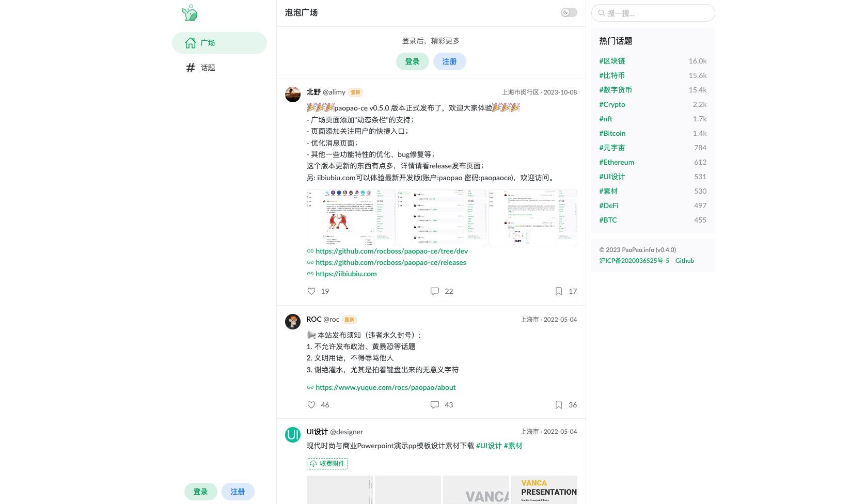Open comments on ROC's post
The width and height of the screenshot is (866, 504).
click(x=435, y=405)
